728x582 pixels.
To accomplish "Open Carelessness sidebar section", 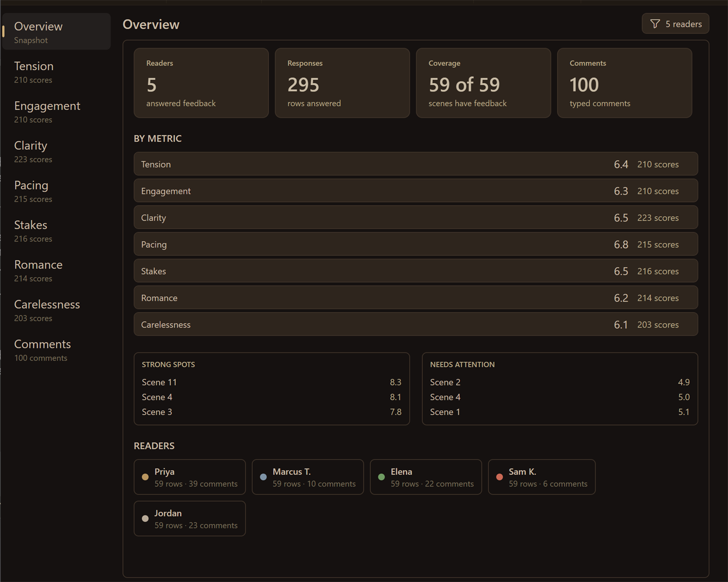I will click(56, 310).
